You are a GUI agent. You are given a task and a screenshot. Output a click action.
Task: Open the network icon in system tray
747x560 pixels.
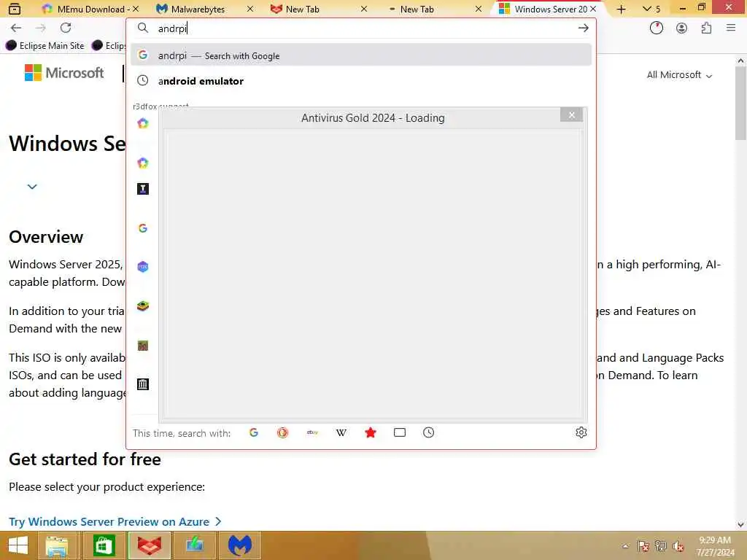[661, 546]
